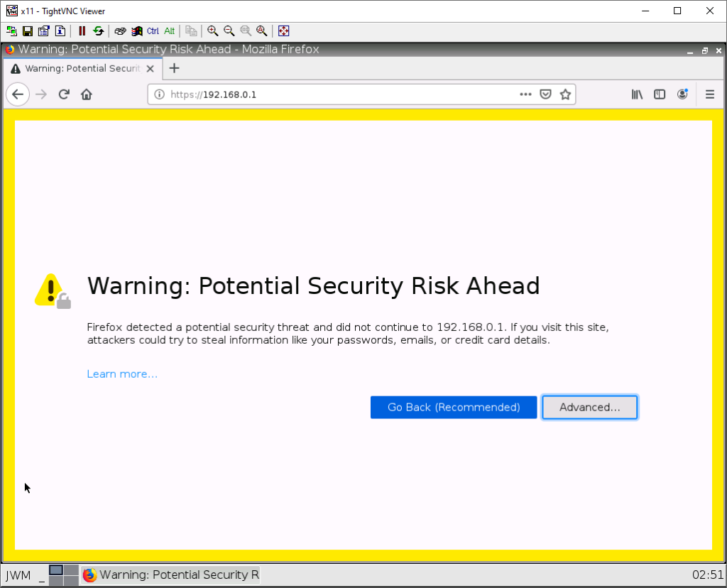
Task: Go to the Firefox home page
Action: pyautogui.click(x=87, y=94)
